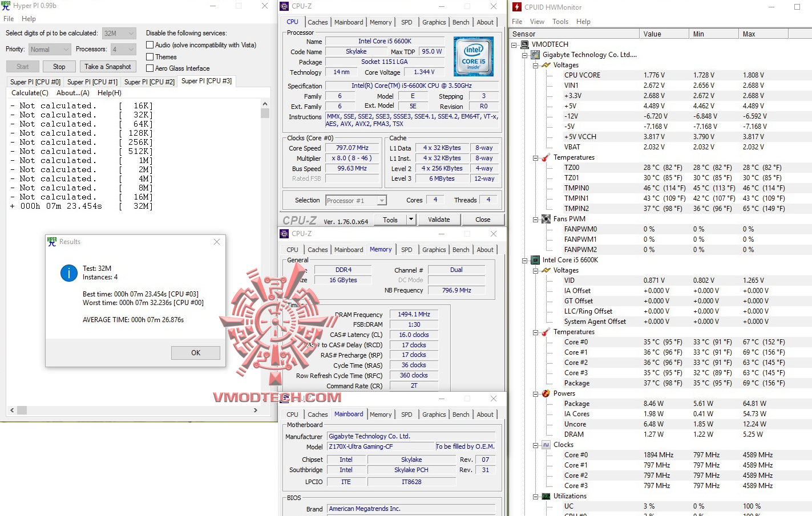Click the horizontal scrollbar left arrow in Hyper PI
The width and height of the screenshot is (812, 516).
coord(12,410)
